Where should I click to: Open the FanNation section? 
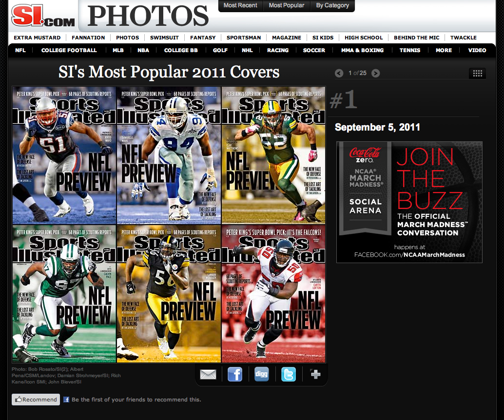pyautogui.click(x=88, y=38)
